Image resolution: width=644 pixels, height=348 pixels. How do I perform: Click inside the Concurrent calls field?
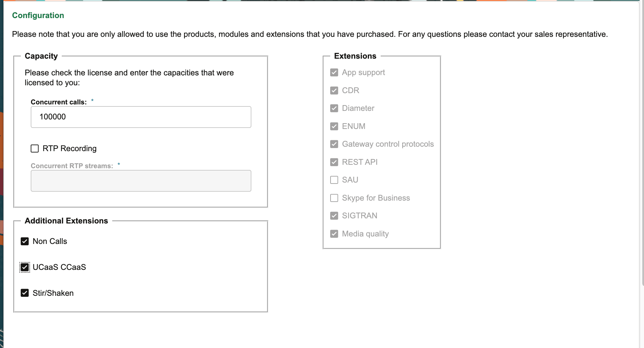point(141,117)
